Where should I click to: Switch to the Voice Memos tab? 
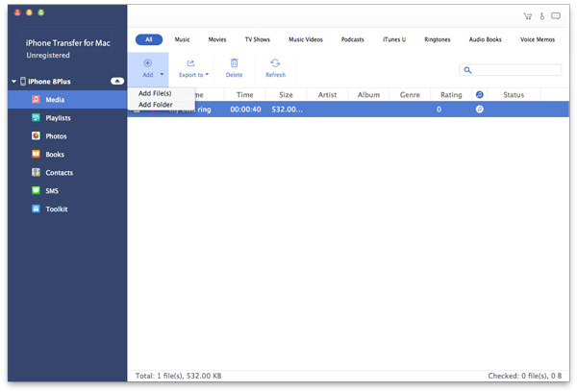coord(538,39)
